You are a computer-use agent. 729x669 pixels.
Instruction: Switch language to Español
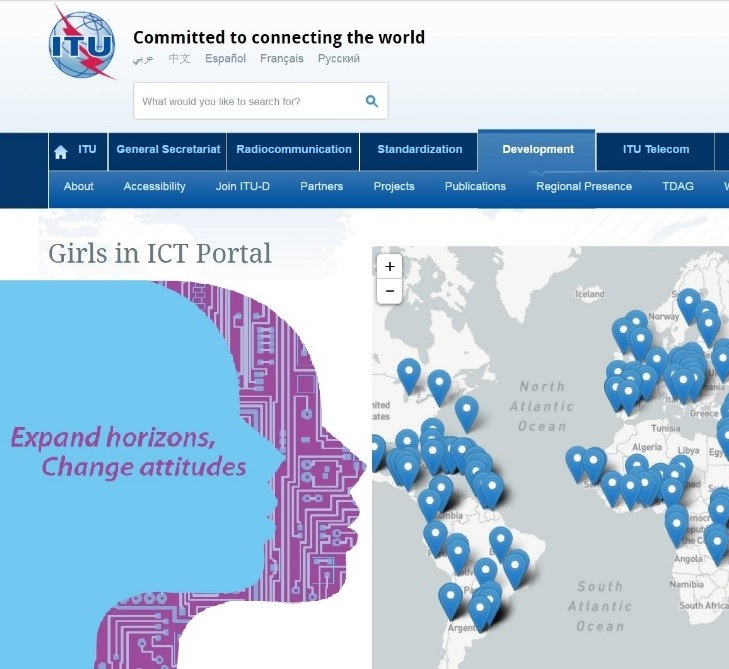click(225, 59)
